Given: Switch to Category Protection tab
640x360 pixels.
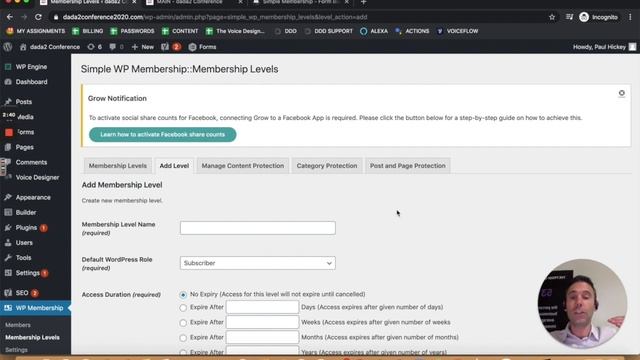Looking at the screenshot, I should coord(327,166).
